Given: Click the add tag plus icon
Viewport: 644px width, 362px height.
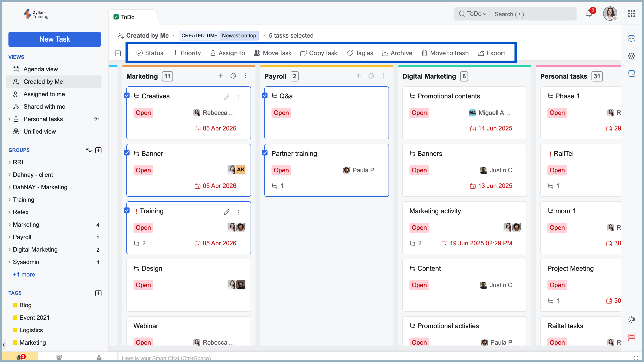Looking at the screenshot, I should 98,293.
